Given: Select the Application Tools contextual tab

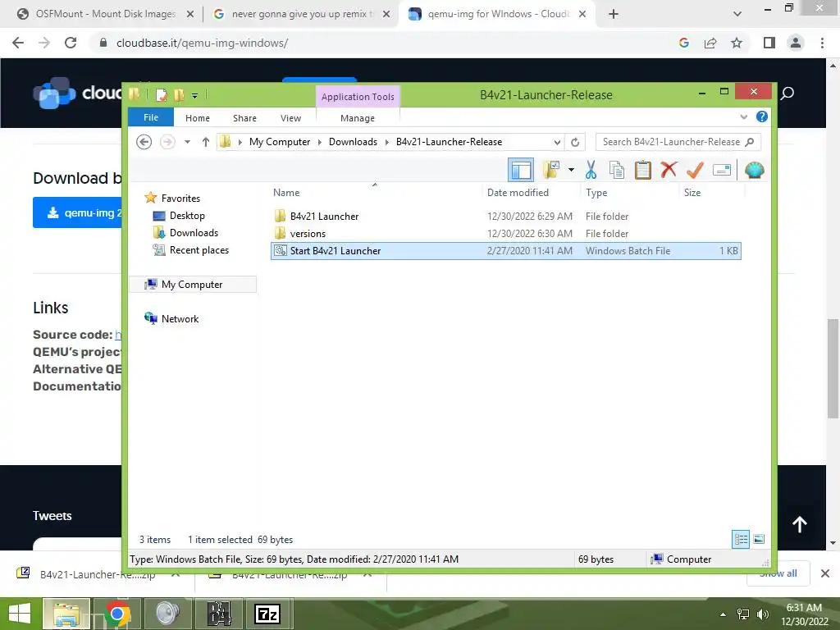Looking at the screenshot, I should 358,97.
